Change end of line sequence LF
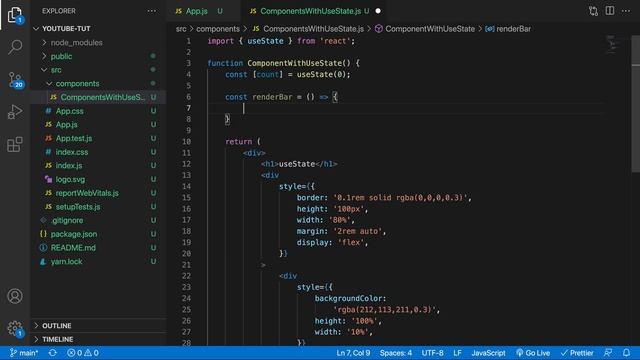Screen dimensions: 640x360 (457, 353)
